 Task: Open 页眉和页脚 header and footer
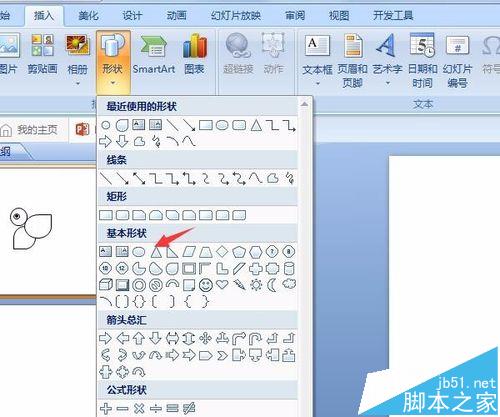tap(352, 61)
